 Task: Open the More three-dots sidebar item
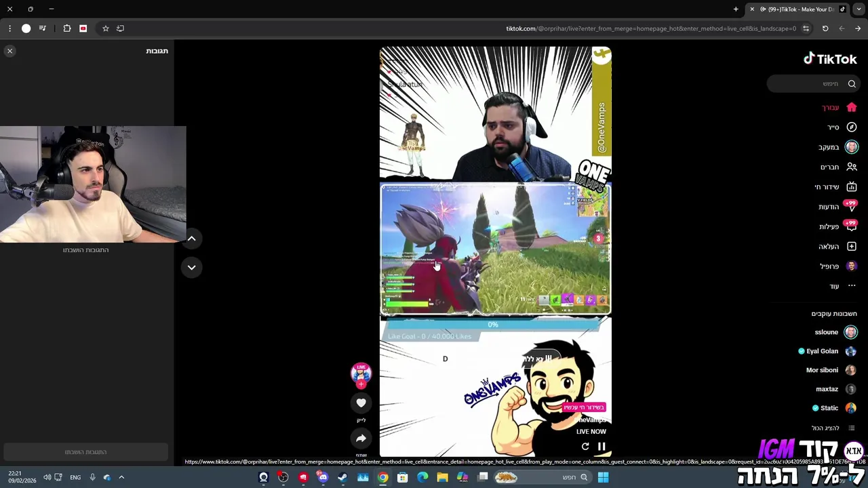[x=852, y=286]
